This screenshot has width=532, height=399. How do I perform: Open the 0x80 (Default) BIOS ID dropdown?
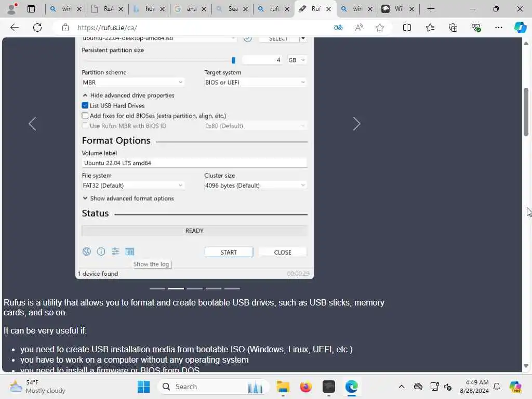pyautogui.click(x=256, y=126)
